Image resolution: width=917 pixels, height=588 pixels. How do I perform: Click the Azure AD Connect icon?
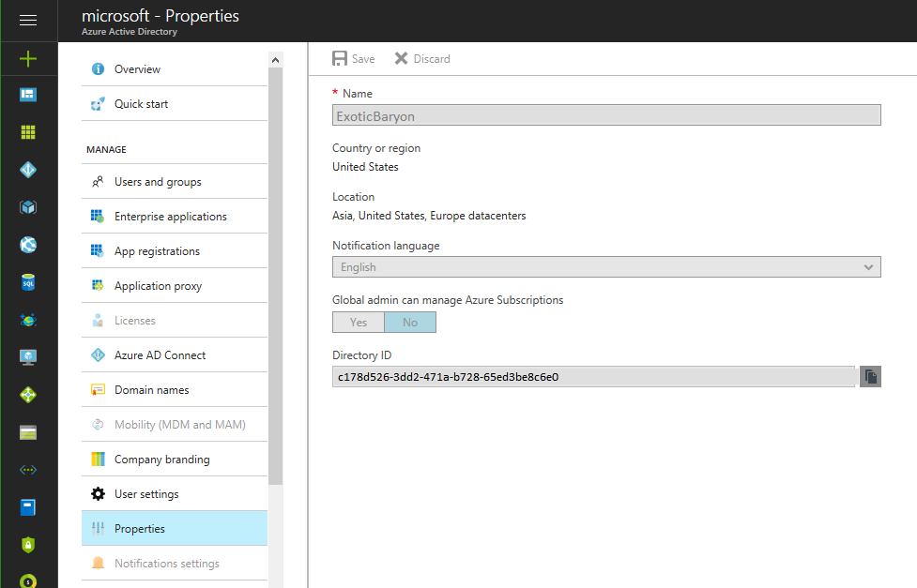point(99,354)
